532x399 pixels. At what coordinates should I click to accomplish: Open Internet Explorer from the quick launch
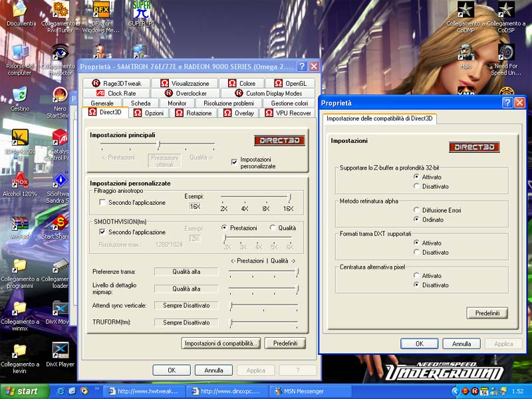(x=61, y=391)
